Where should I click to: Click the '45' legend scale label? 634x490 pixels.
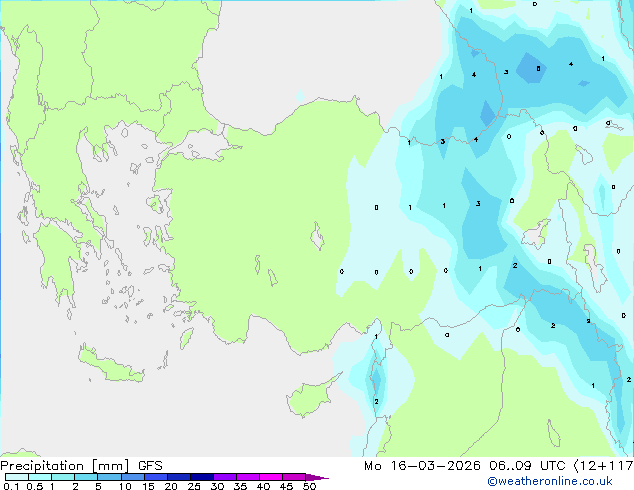click(287, 486)
